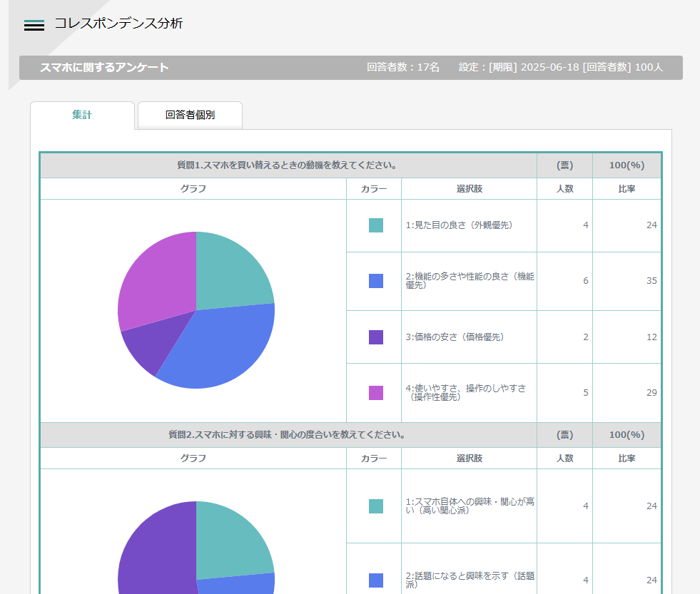The height and width of the screenshot is (594, 700).
Task: Click the 質問2 header row
Action: [x=287, y=435]
